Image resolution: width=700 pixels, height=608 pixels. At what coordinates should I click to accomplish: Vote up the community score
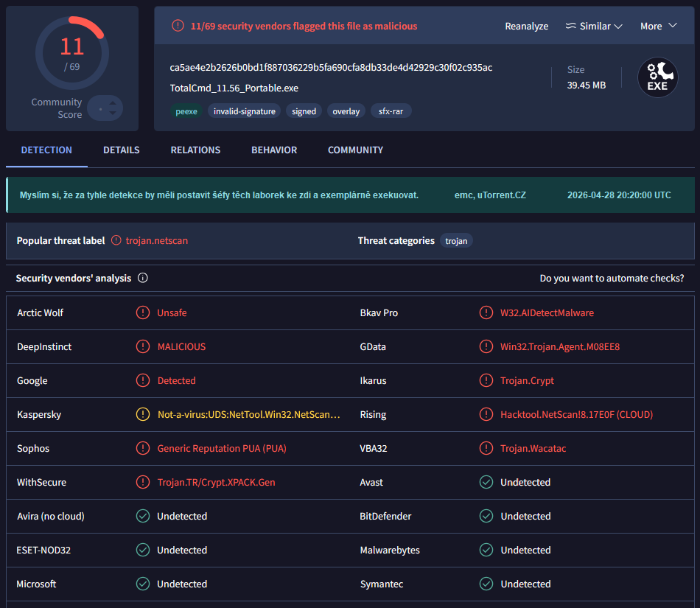click(112, 103)
